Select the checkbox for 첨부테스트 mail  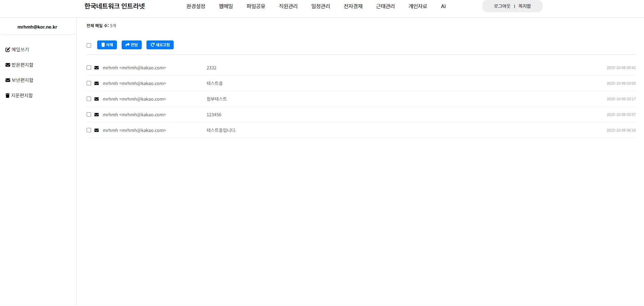pos(89,99)
